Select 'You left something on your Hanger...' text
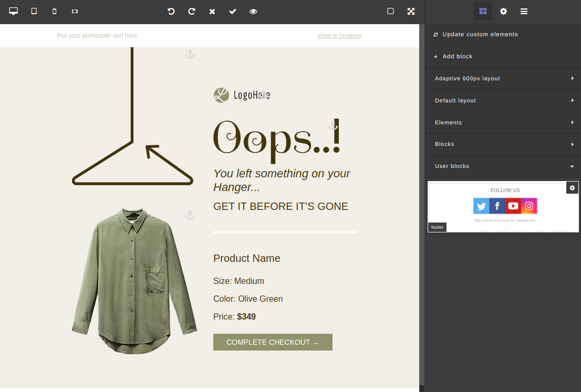 click(x=282, y=180)
